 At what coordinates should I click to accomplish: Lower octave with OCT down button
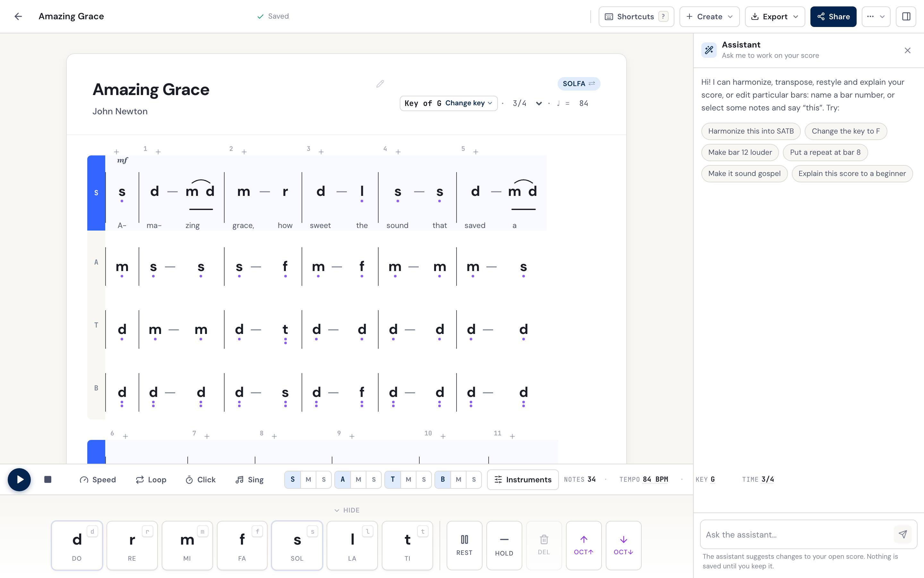pyautogui.click(x=623, y=545)
